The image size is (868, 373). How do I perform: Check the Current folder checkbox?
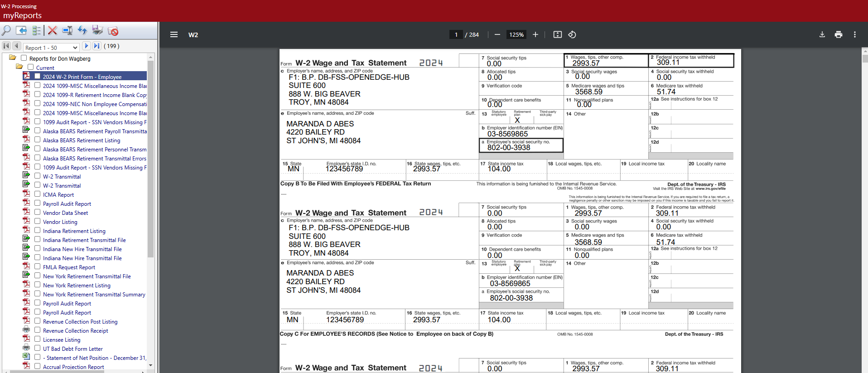pyautogui.click(x=30, y=67)
